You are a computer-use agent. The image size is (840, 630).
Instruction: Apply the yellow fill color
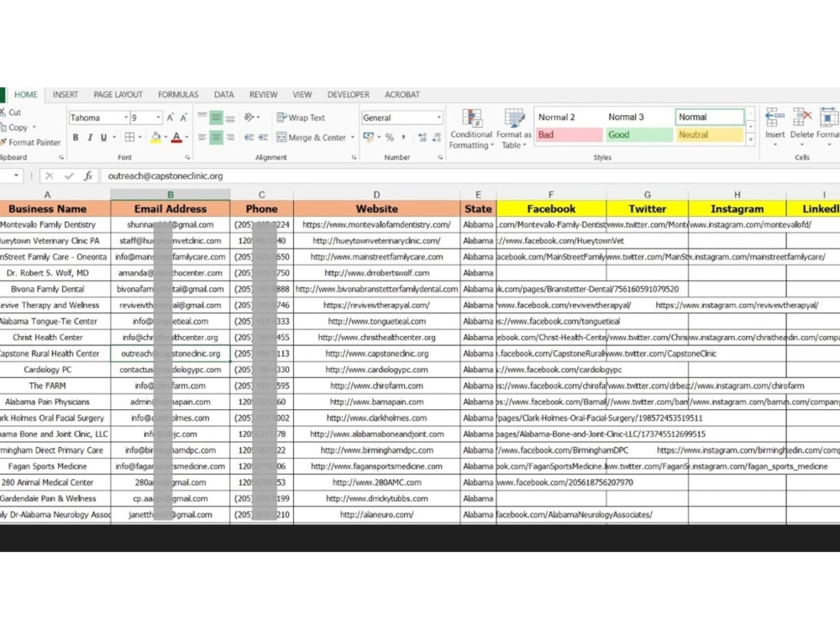pos(155,138)
